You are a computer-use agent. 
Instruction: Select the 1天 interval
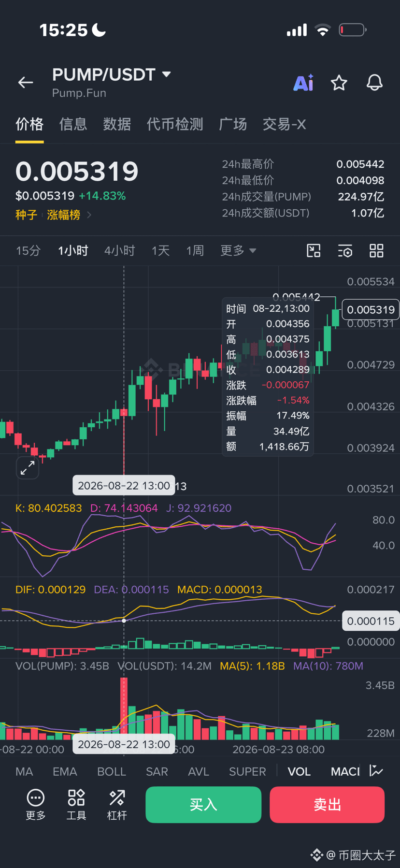click(160, 251)
